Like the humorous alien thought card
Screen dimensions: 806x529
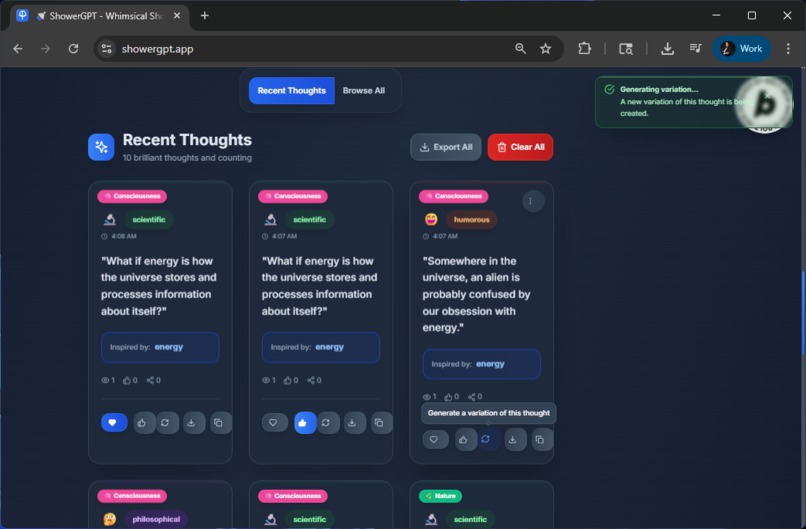pyautogui.click(x=464, y=440)
